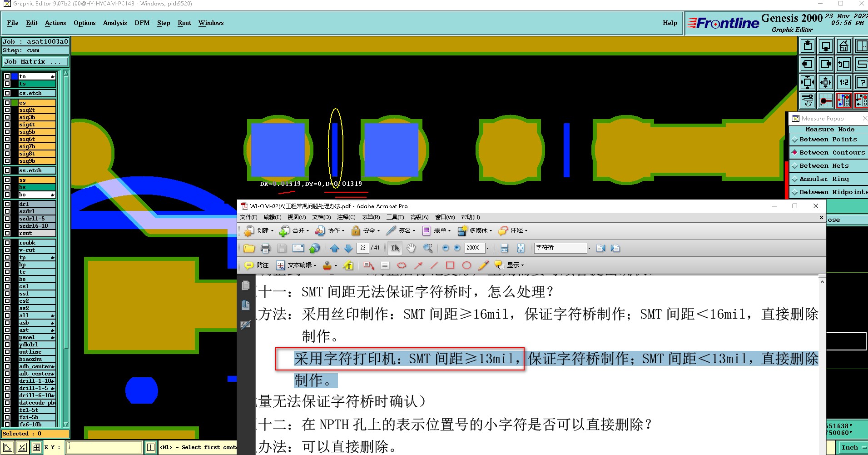Click the net highlight traffic-light icon
The image size is (868, 455).
tap(844, 100)
